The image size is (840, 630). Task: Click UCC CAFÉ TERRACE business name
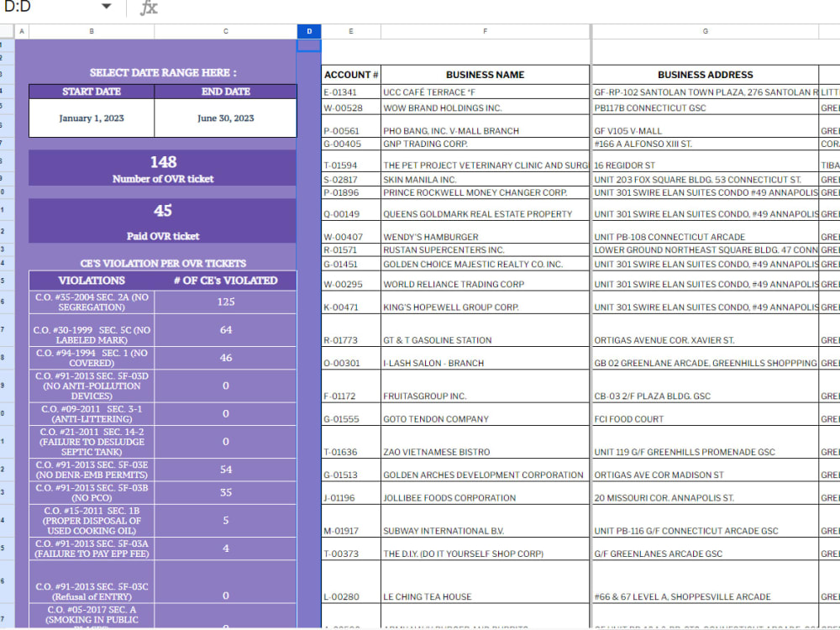[486, 92]
